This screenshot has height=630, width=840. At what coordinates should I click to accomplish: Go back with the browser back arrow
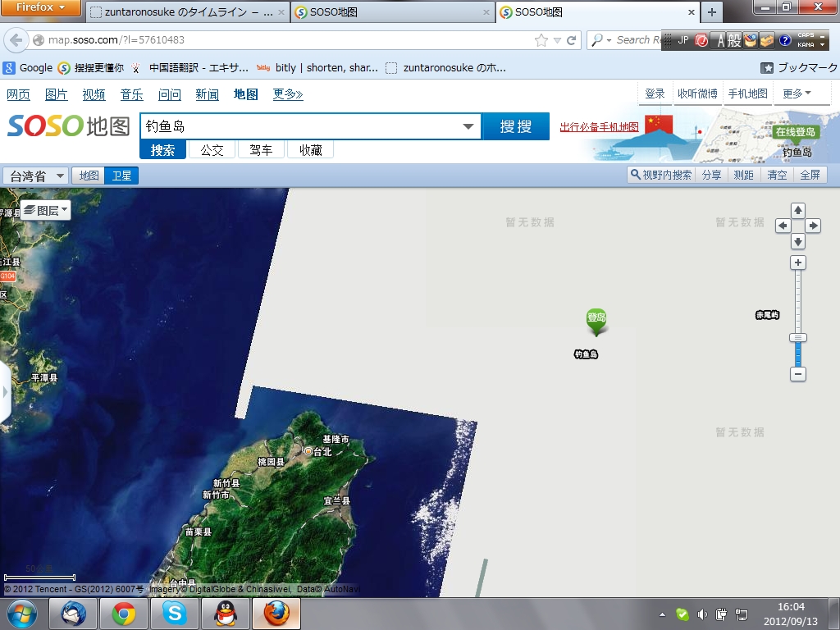pyautogui.click(x=16, y=40)
